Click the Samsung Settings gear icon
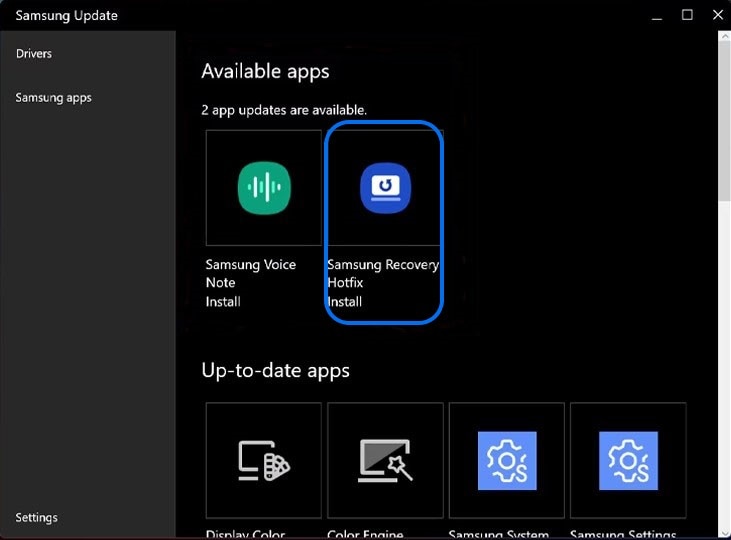Image resolution: width=731 pixels, height=540 pixels. pos(628,460)
